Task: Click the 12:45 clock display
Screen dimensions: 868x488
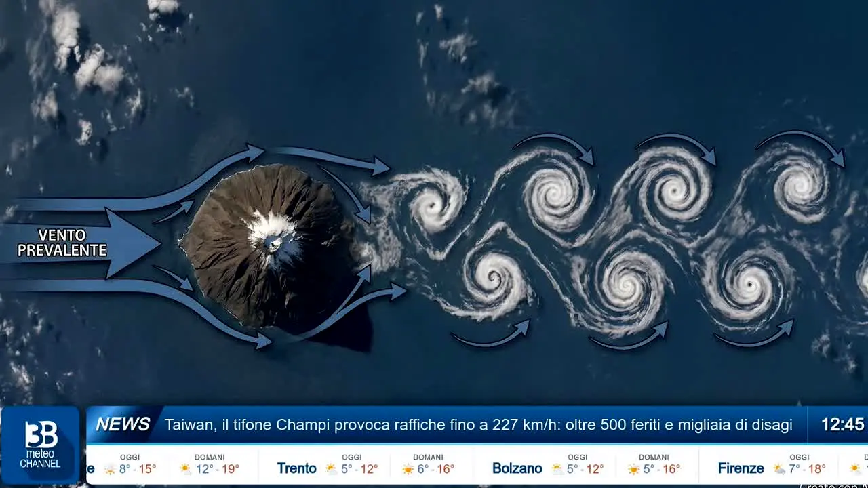Action: 843,424
